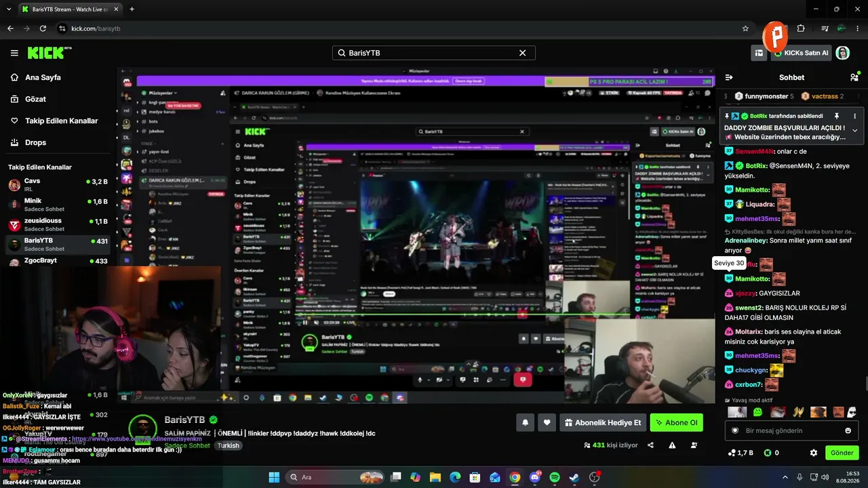Image resolution: width=868 pixels, height=488 pixels.
Task: Click the chat username swenst2
Action: (749, 308)
